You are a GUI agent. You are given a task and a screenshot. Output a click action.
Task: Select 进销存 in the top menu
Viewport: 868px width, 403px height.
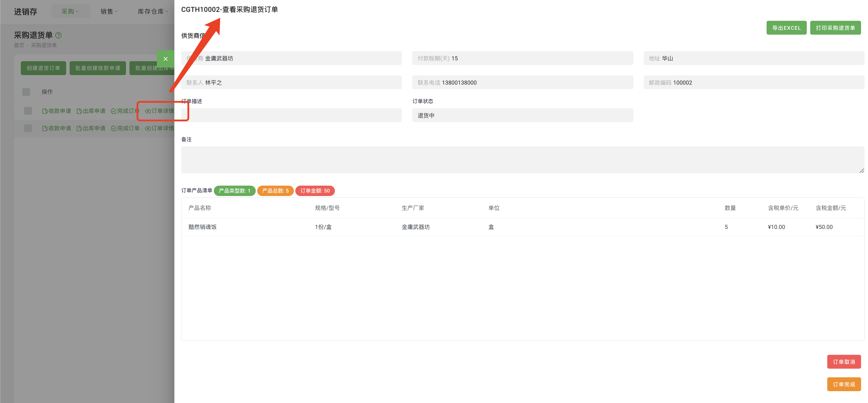click(25, 12)
